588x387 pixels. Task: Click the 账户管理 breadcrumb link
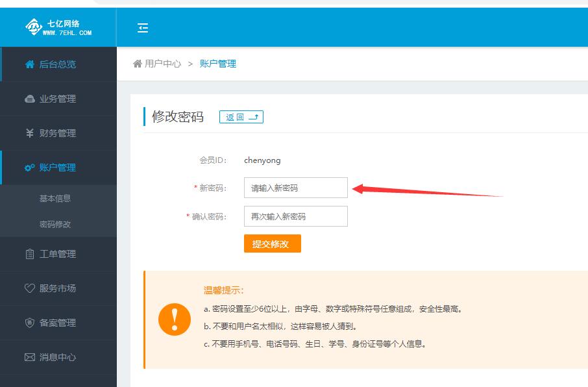[x=218, y=64]
